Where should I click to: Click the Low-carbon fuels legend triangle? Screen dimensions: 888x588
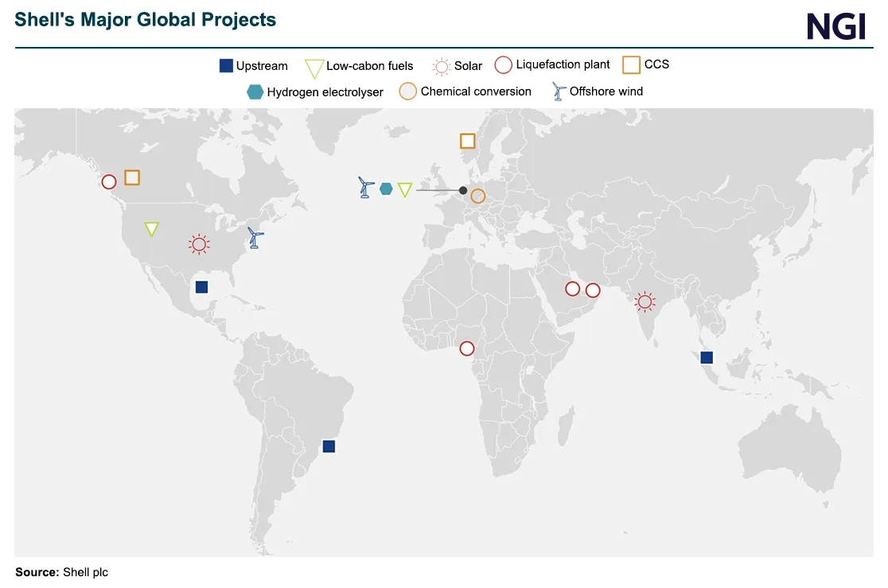(313, 66)
